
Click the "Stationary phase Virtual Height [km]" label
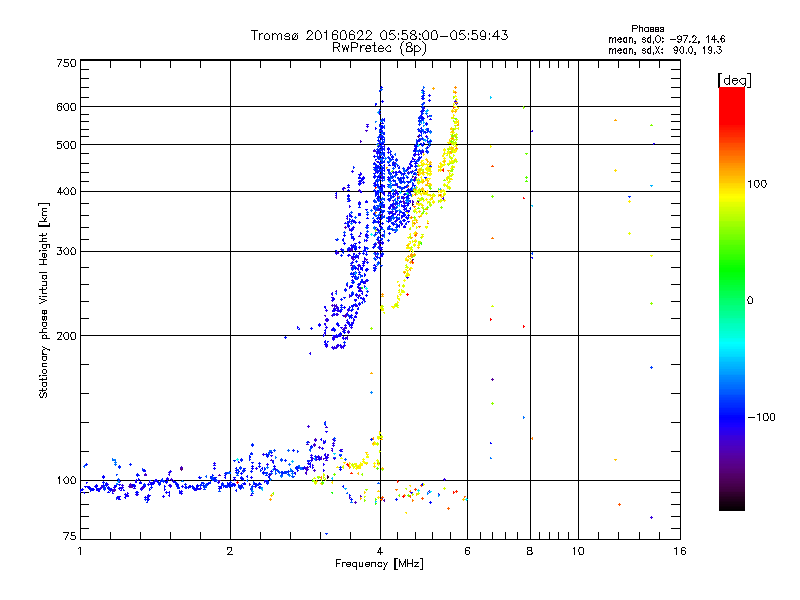44,300
